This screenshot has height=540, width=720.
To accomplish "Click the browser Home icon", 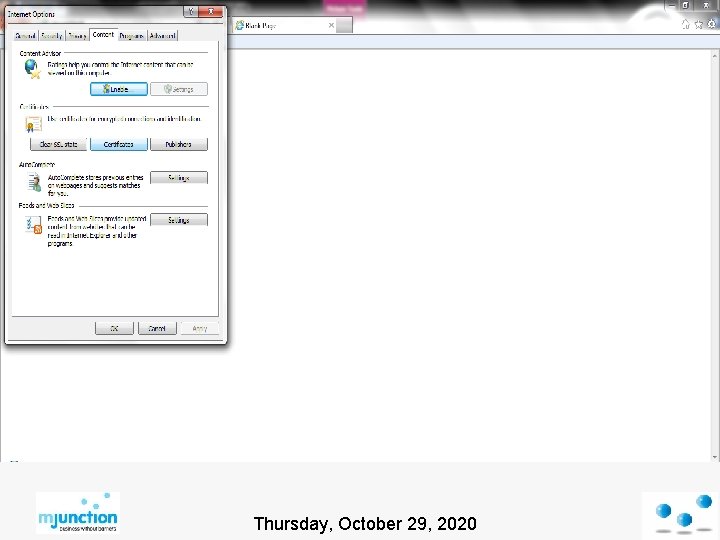I will (686, 25).
